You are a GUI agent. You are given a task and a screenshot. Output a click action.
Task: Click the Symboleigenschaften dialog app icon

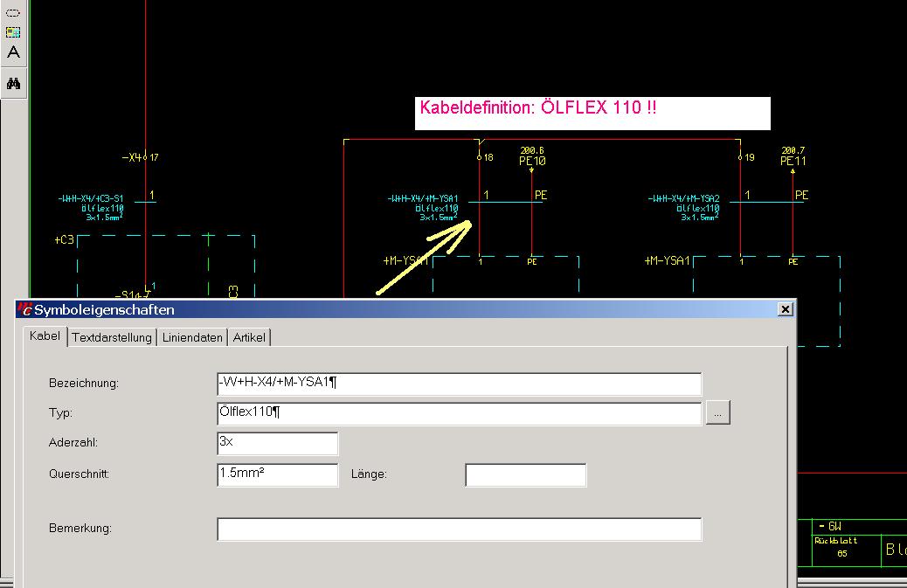coord(24,309)
